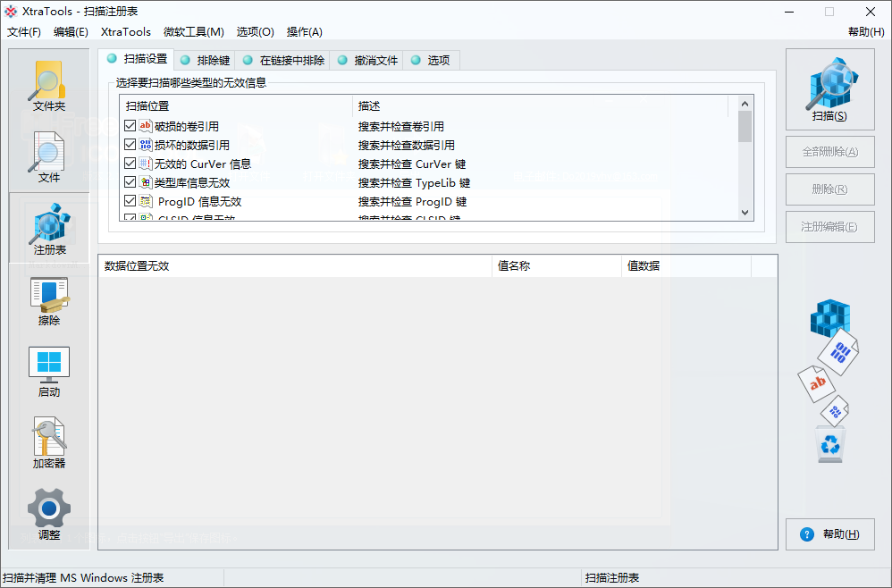Toggle the 无效的 CurVer 信息 checkbox
The height and width of the screenshot is (588, 892).
click(x=129, y=164)
